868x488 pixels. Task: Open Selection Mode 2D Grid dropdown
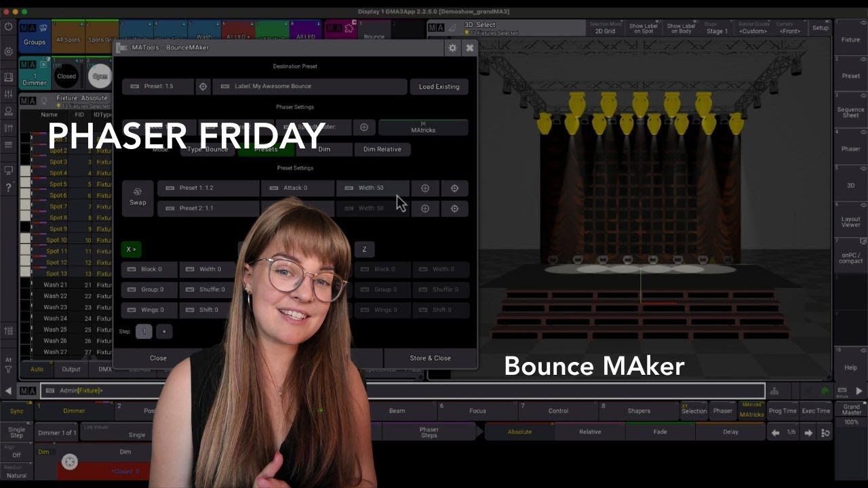(x=604, y=28)
